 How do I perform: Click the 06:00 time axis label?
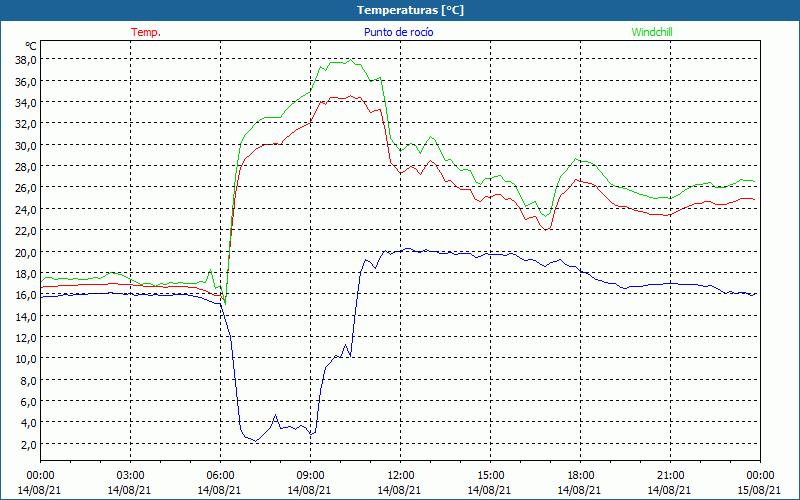click(220, 476)
